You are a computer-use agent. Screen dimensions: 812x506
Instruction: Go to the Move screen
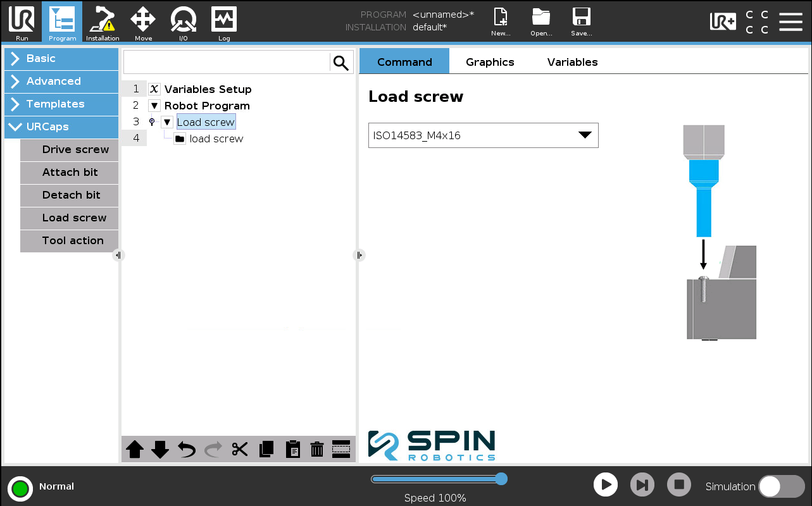143,22
